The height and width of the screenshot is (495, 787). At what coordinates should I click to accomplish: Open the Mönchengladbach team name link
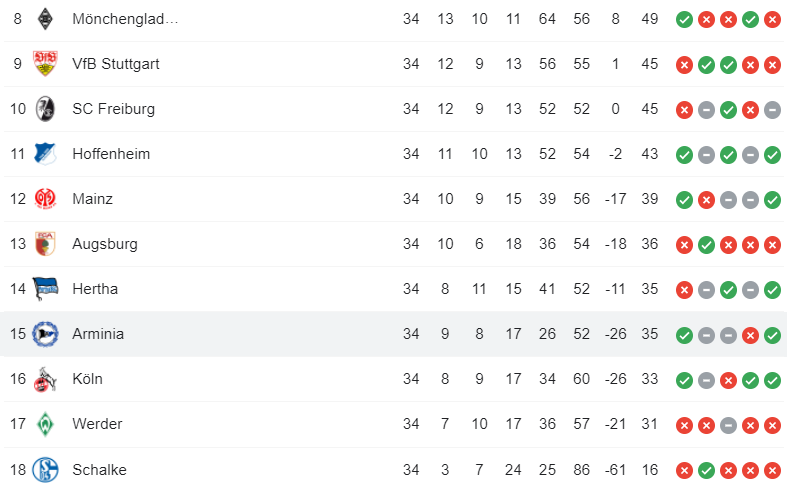125,19
